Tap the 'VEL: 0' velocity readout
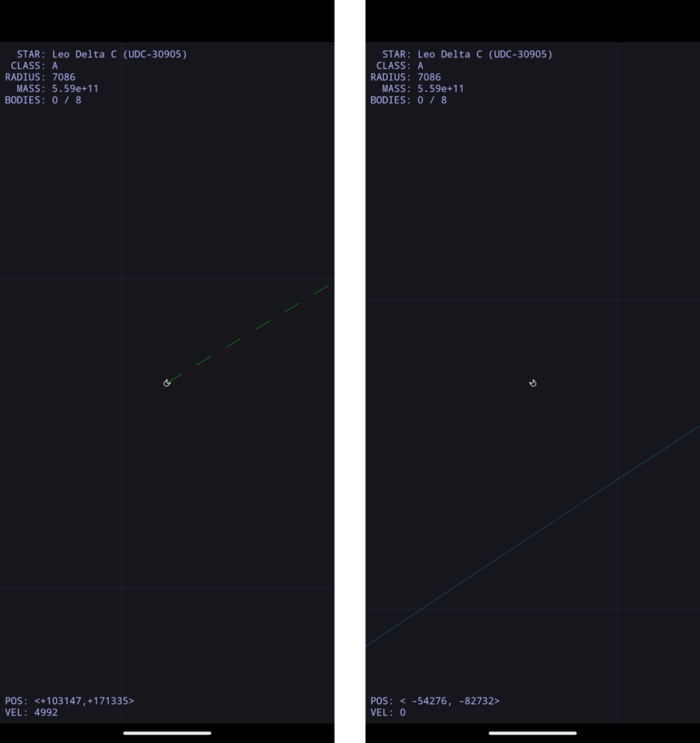Viewport: 700px width, 743px height. click(x=388, y=713)
